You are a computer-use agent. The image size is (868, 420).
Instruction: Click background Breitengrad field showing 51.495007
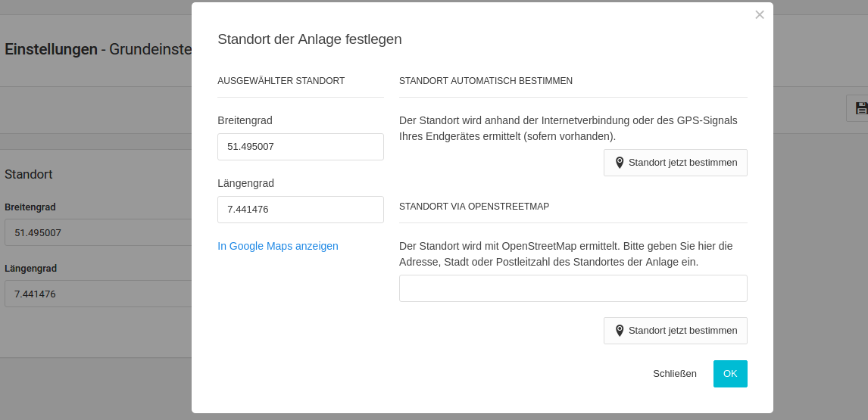point(98,232)
